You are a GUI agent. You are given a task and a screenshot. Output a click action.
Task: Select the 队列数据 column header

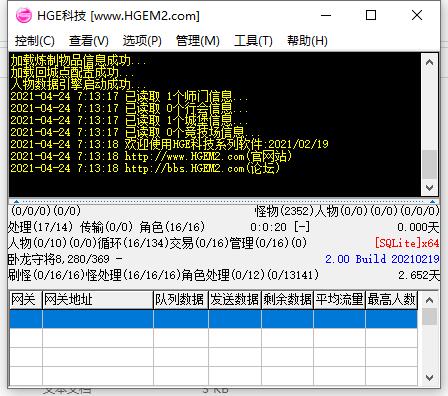pyautogui.click(x=181, y=300)
